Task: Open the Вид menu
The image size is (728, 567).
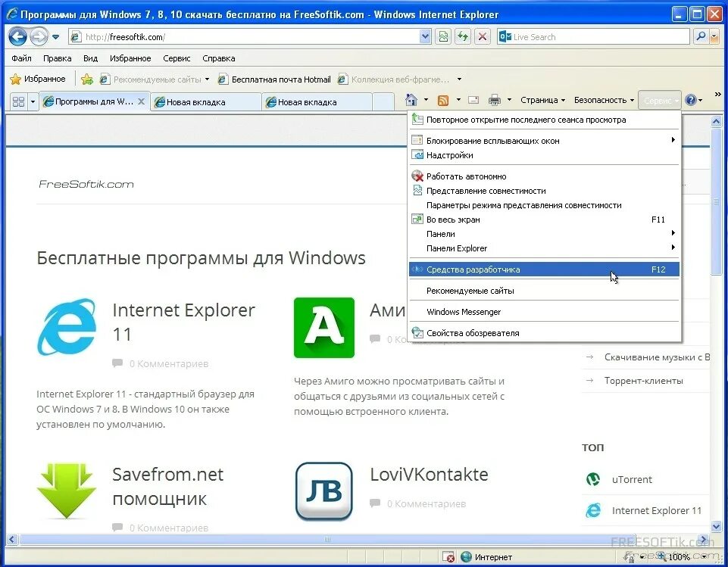Action: (x=91, y=58)
